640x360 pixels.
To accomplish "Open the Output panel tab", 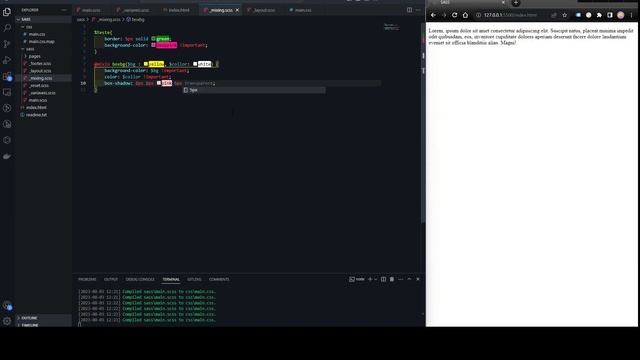I will (x=111, y=279).
